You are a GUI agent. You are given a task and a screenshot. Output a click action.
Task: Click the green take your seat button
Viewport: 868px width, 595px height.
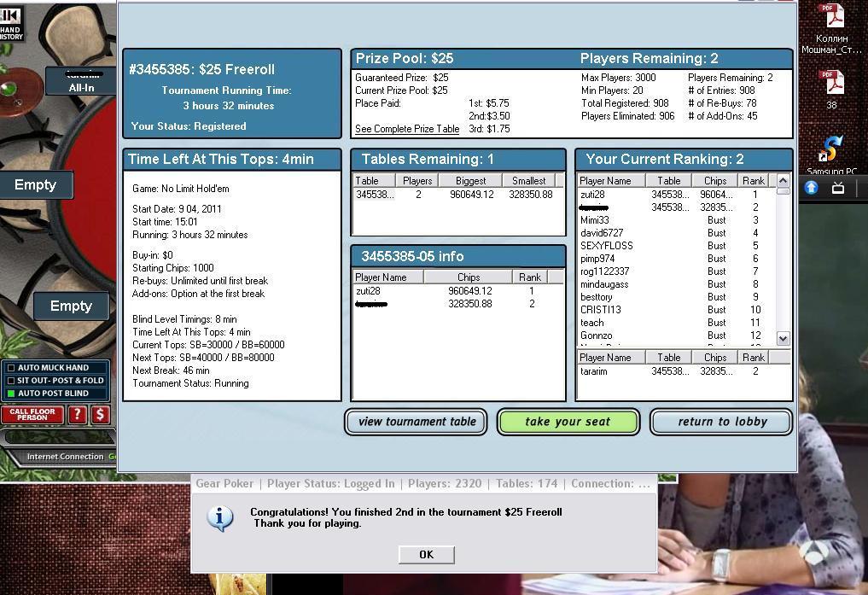point(568,422)
